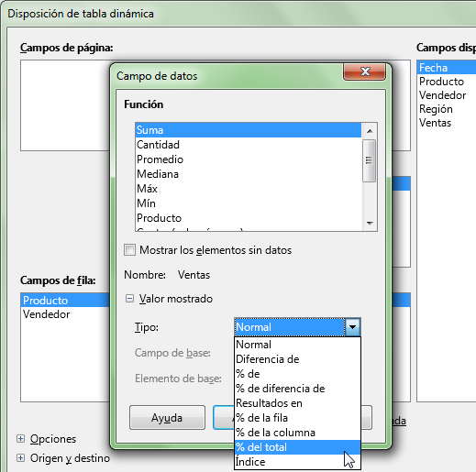Collapse the Valor mostrado section
This screenshot has height=472, width=476.
click(129, 299)
